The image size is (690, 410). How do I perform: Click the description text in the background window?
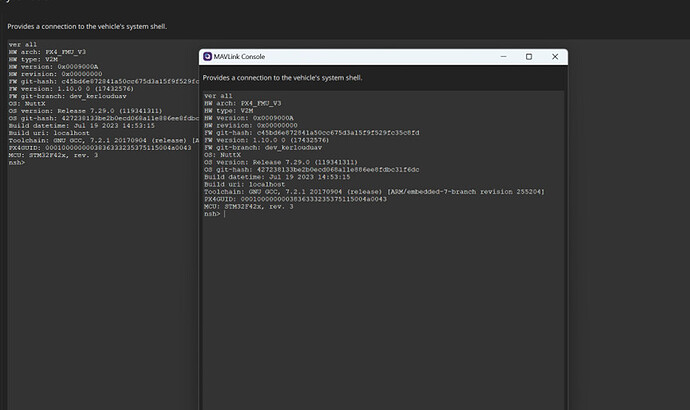pyautogui.click(x=87, y=25)
